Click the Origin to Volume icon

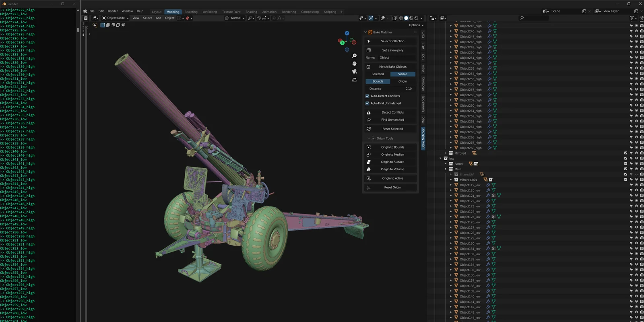coord(369,169)
